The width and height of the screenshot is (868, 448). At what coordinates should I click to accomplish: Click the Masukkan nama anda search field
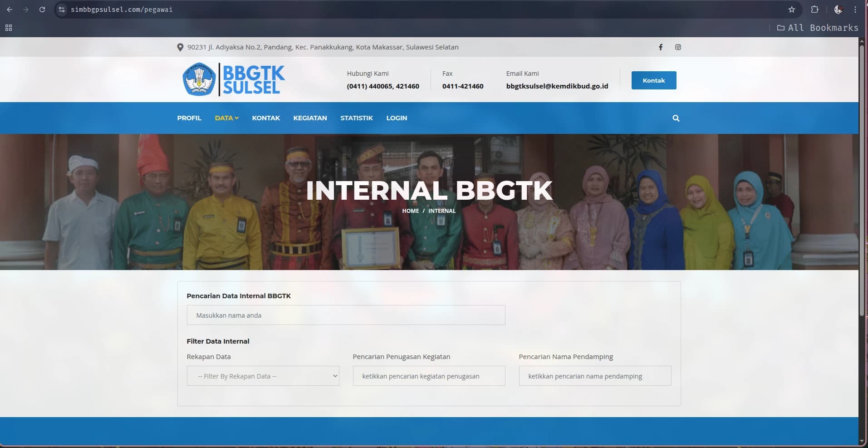345,315
